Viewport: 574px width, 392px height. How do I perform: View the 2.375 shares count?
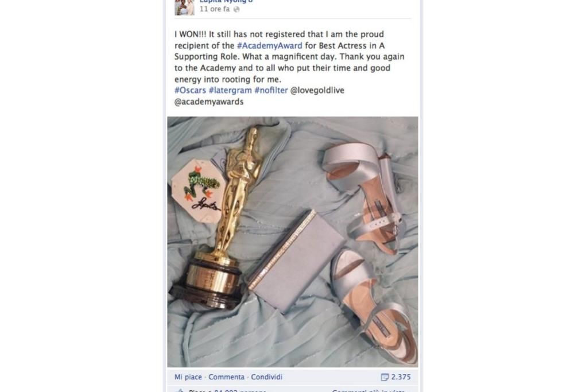coord(401,377)
